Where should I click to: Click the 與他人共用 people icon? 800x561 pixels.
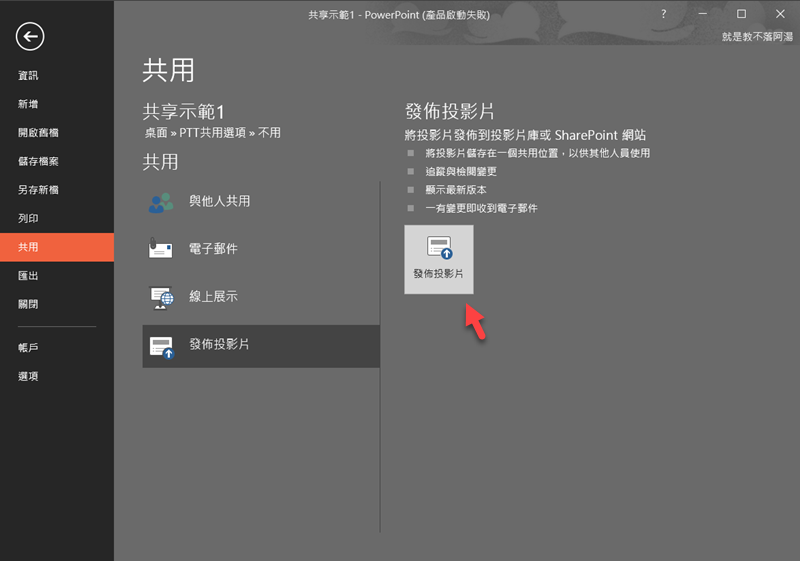pyautogui.click(x=161, y=202)
